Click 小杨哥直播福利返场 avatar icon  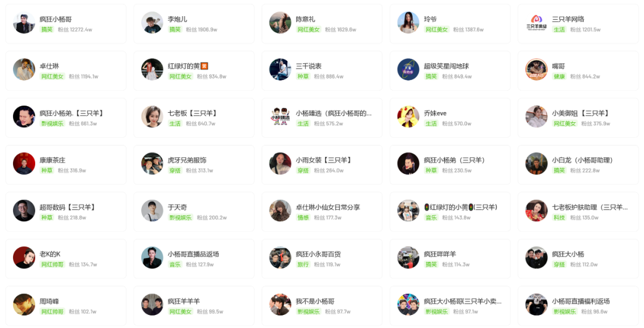coord(537,305)
